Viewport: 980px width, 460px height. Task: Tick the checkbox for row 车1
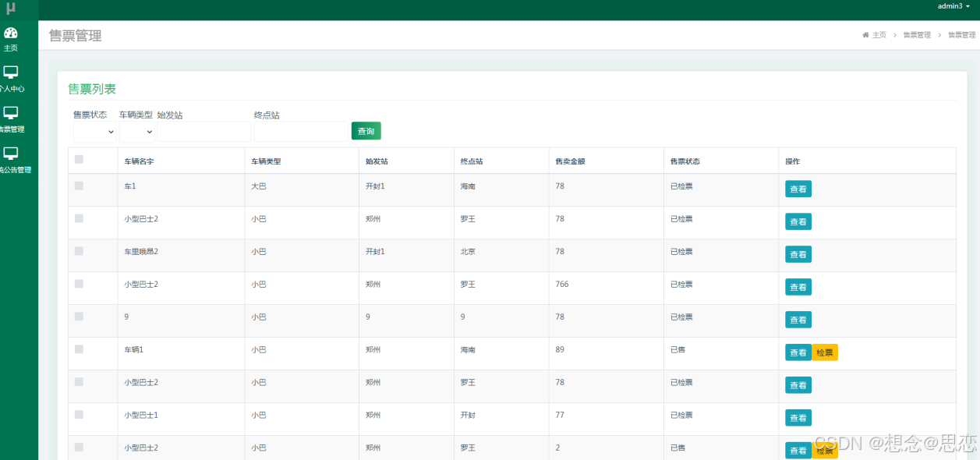(79, 186)
